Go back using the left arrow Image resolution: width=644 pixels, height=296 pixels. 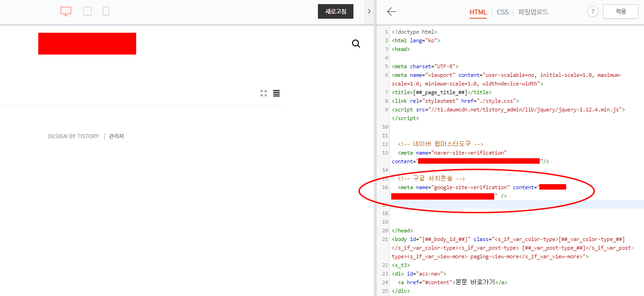pyautogui.click(x=391, y=12)
